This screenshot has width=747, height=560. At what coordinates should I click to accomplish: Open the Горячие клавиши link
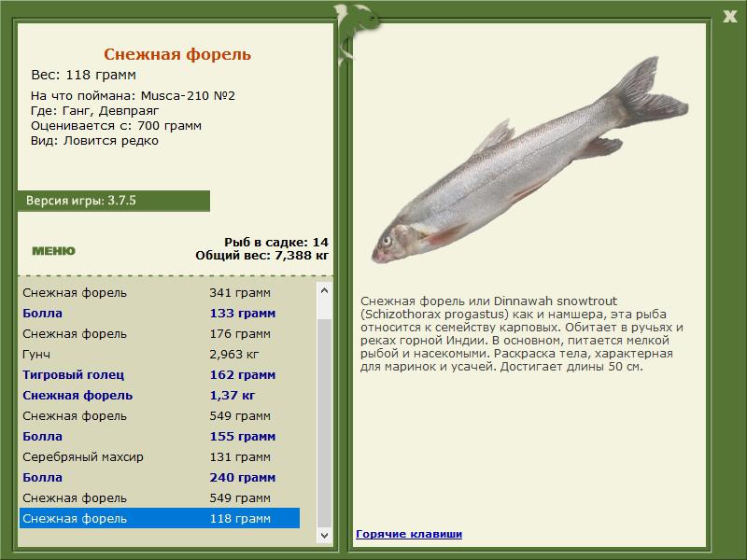click(x=409, y=534)
